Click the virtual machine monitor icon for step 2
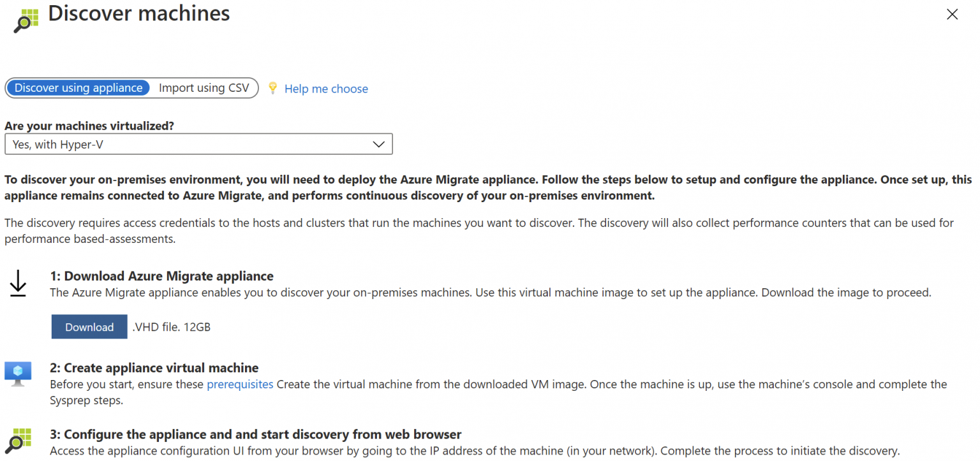Image resolution: width=980 pixels, height=461 pixels. coord(18,373)
